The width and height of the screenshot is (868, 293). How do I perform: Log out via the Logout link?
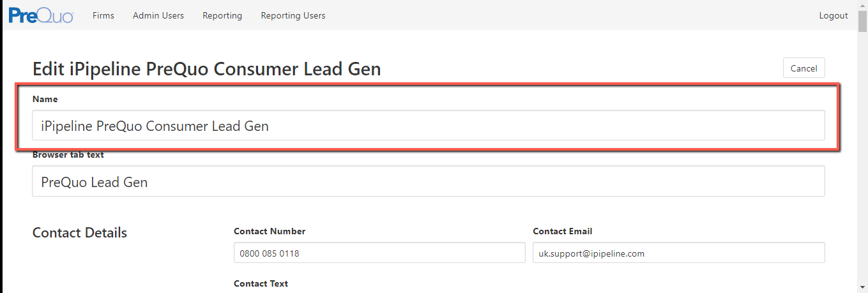pos(834,15)
